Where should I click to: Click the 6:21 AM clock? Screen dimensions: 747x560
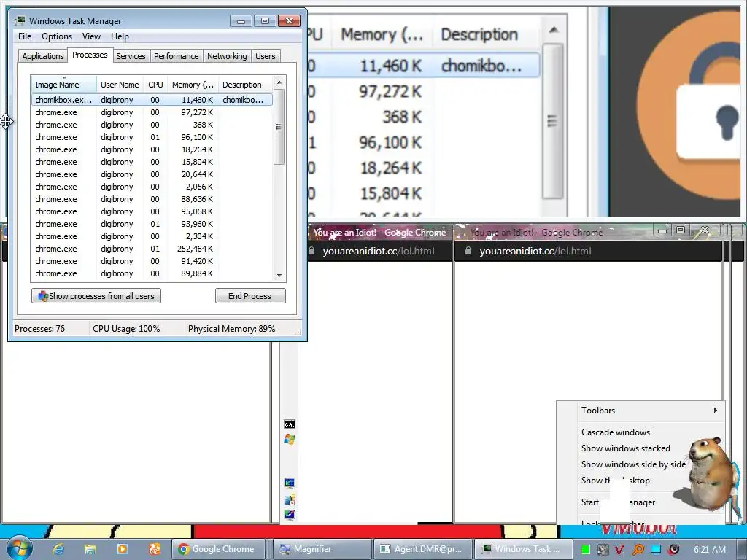pyautogui.click(x=710, y=550)
